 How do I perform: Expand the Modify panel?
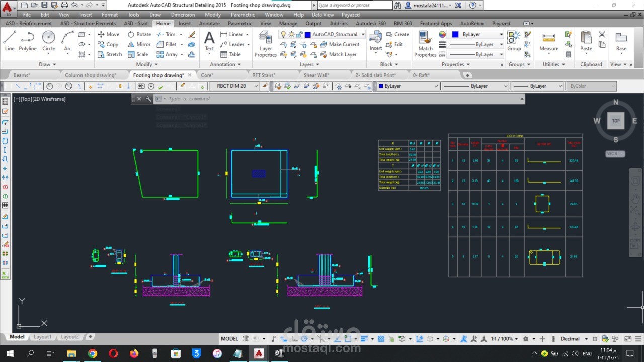tap(147, 64)
